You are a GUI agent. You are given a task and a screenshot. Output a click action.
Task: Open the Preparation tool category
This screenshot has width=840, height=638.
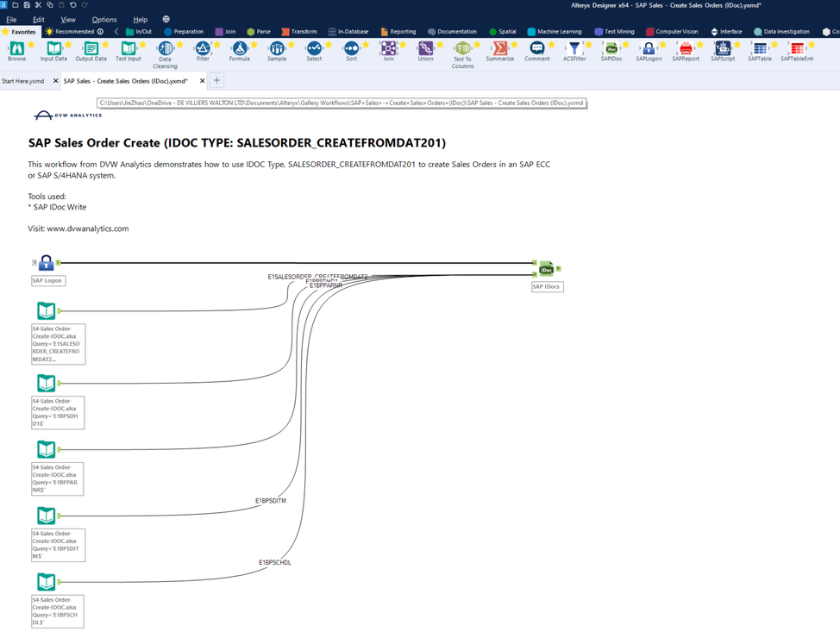point(184,32)
